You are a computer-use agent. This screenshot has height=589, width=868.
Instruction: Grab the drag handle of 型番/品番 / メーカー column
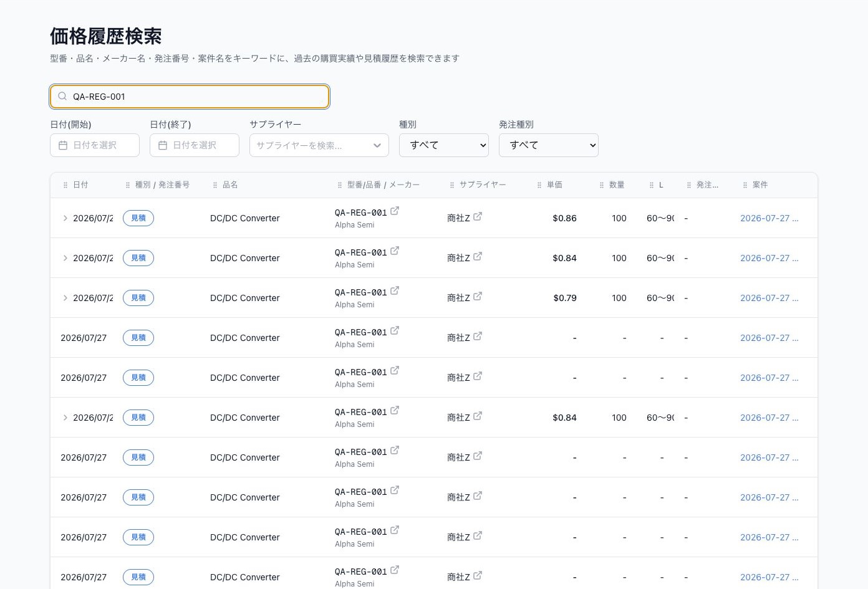[340, 185]
